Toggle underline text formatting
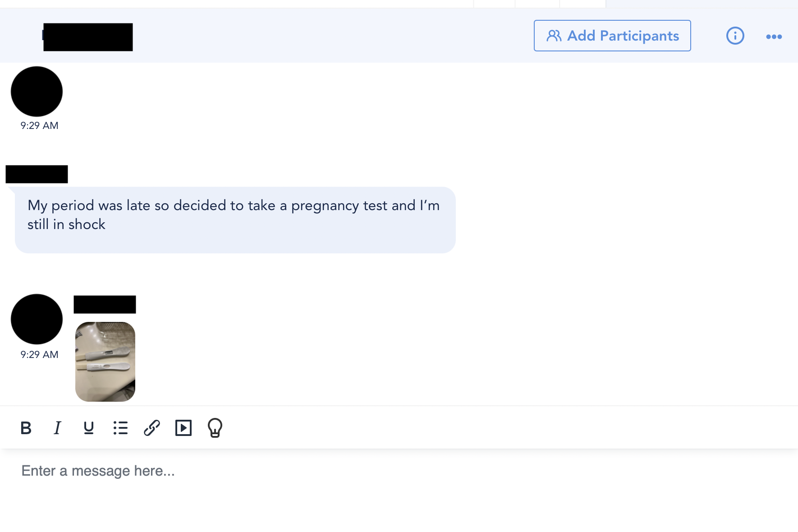The height and width of the screenshot is (532, 798). click(x=89, y=428)
